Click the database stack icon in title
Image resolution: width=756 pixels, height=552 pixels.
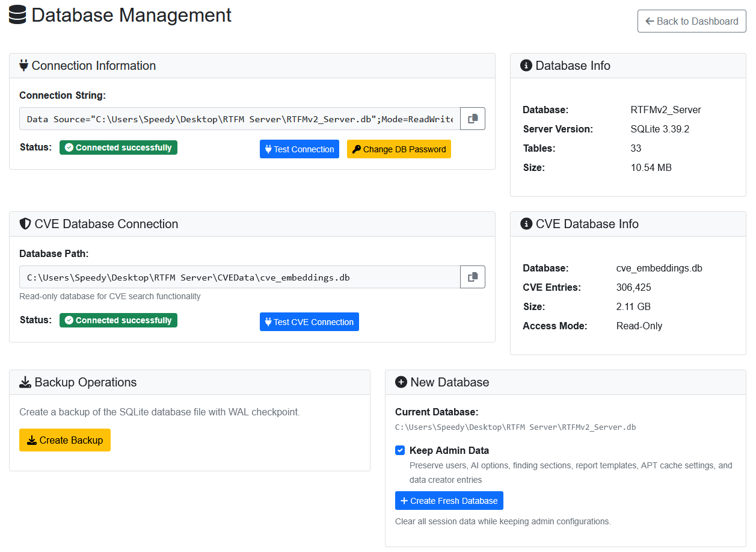pos(17,15)
